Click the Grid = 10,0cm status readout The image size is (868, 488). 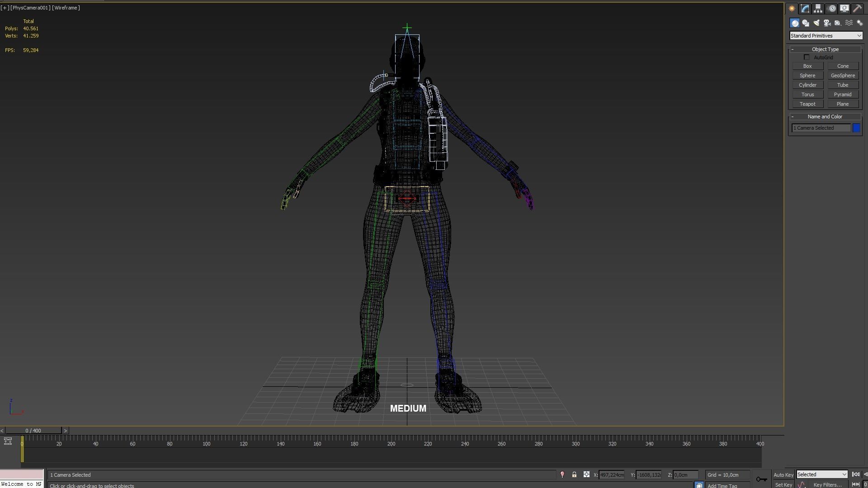click(727, 475)
